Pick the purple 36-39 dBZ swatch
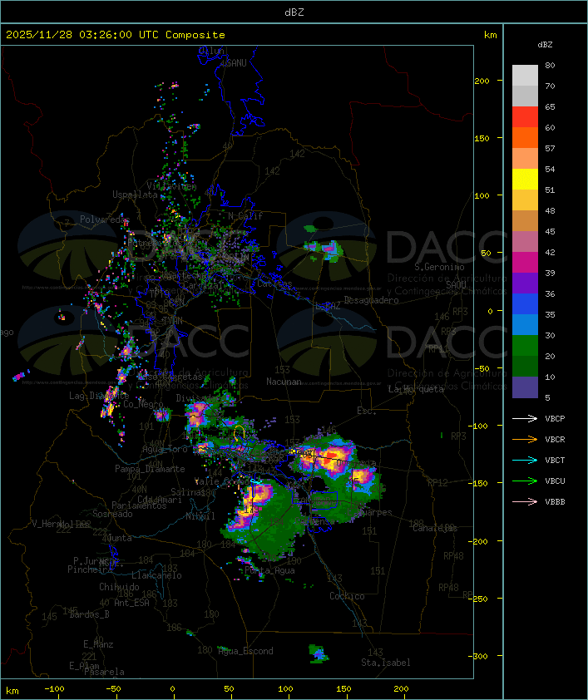Viewport: 588px width, 700px height. [525, 283]
